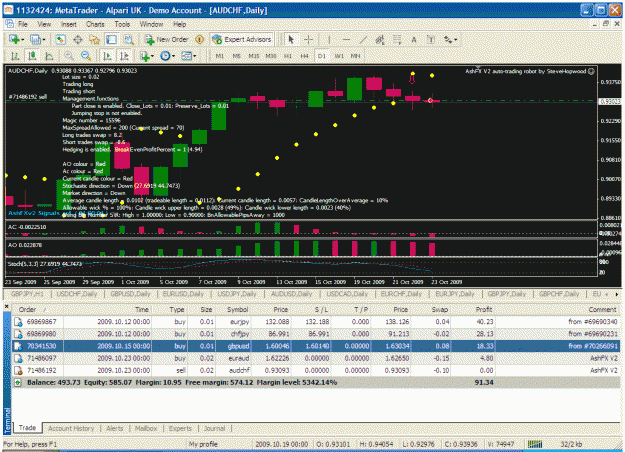625x452 pixels.
Task: Select the Text tool labeled A
Action: point(414,39)
